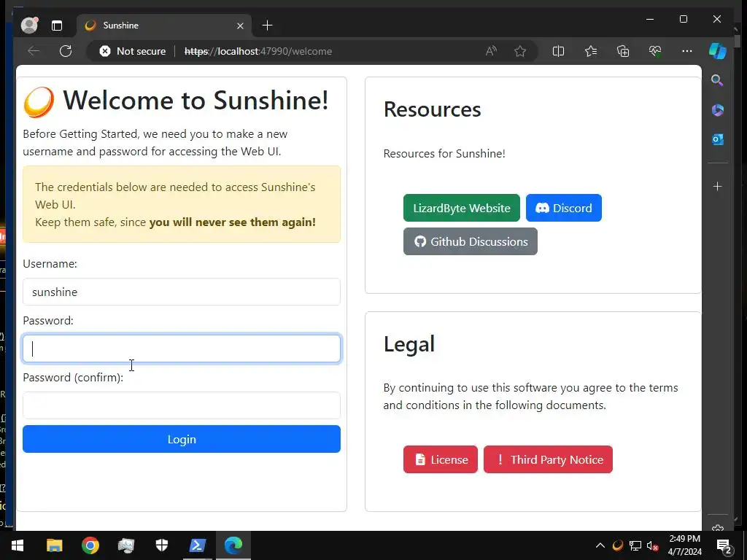
Task: Open the Microsoft 365 sidebar icon
Action: (x=718, y=110)
